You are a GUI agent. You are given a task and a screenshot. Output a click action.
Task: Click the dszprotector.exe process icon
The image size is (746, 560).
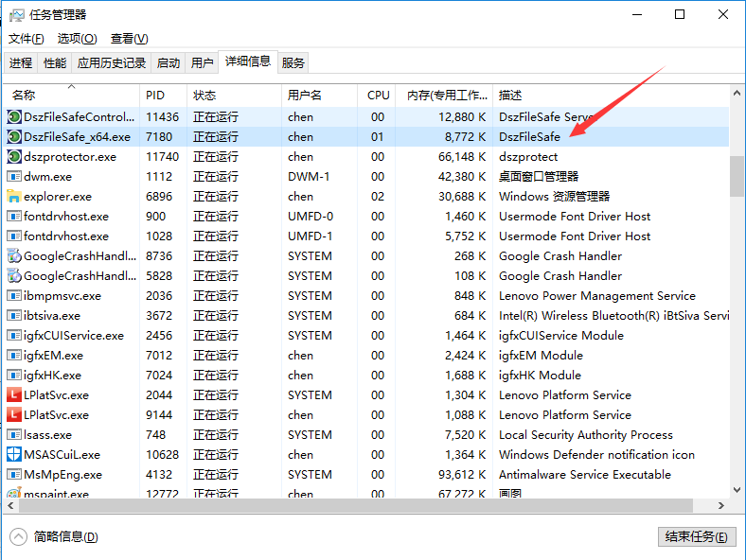(x=14, y=157)
